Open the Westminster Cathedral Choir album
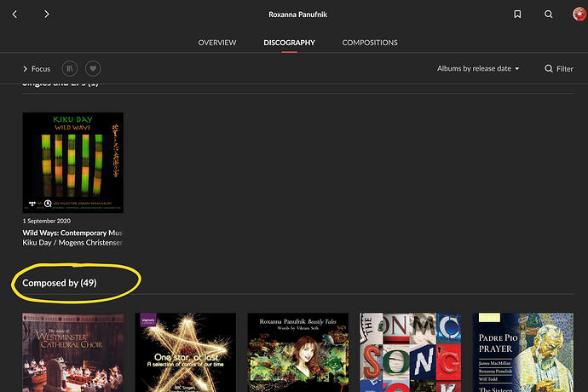This screenshot has height=392, width=588. 73,353
